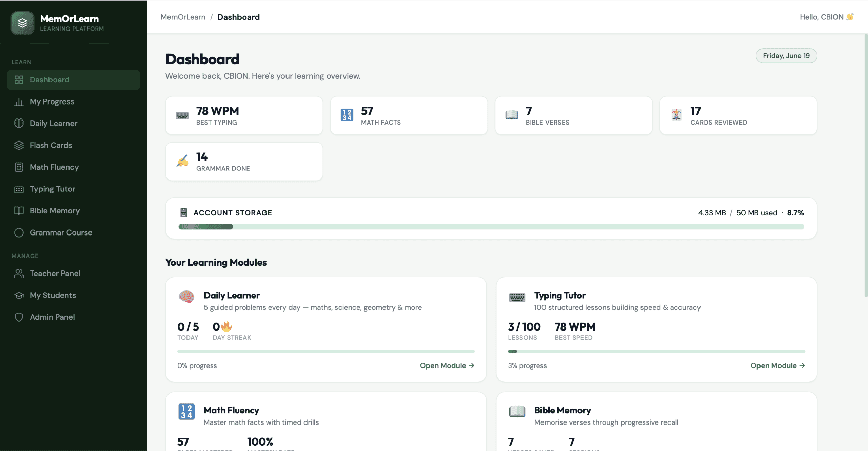
Task: Click the writing hand icon on Grammar Done card
Action: [182, 161]
